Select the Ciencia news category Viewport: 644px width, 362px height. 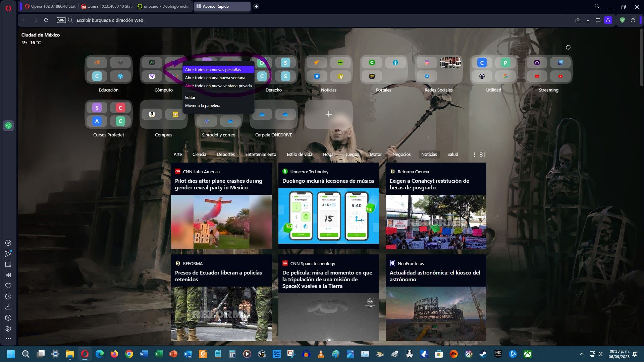tap(199, 155)
